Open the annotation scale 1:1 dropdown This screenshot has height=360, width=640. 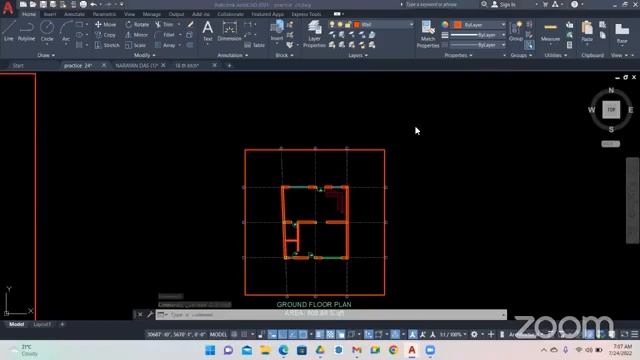point(453,334)
